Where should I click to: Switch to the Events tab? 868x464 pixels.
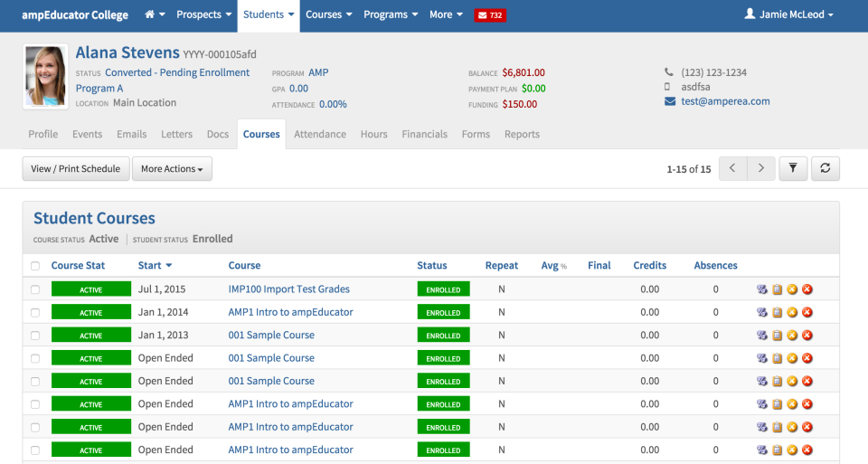[x=88, y=134]
